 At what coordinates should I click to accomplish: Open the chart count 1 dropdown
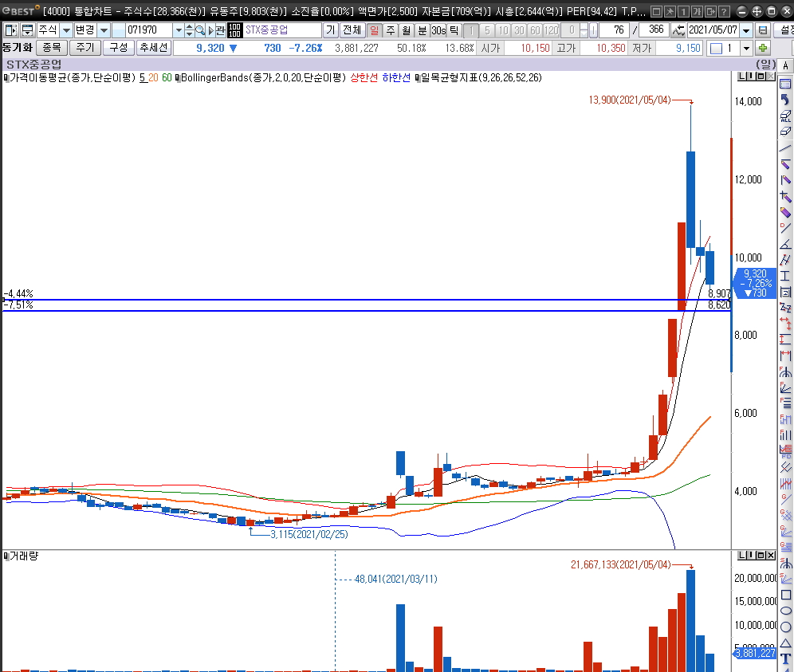click(746, 49)
